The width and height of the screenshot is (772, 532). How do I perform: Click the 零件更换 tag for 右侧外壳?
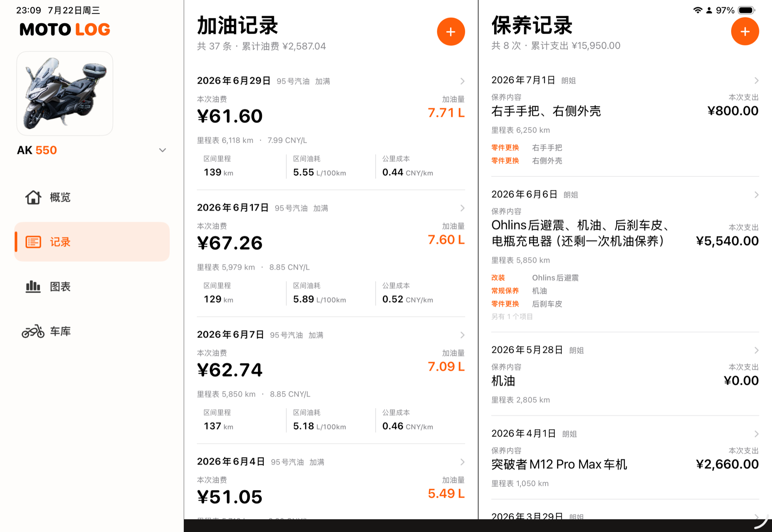tap(505, 161)
